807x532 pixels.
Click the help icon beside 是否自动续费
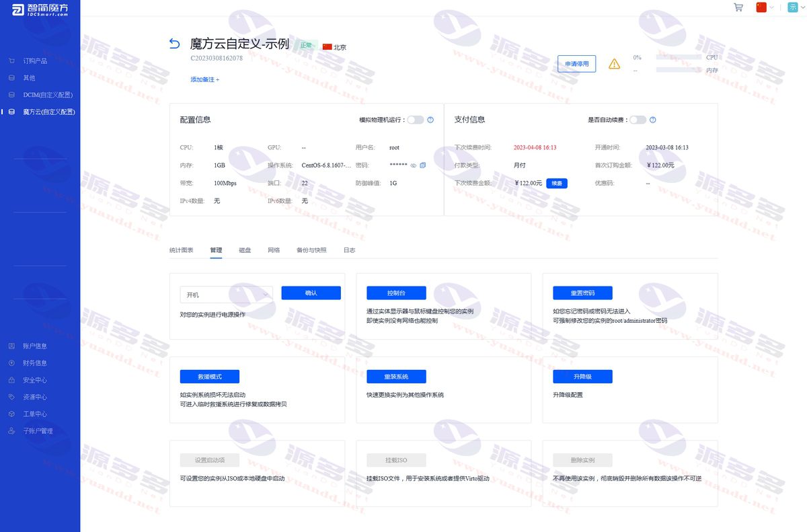pyautogui.click(x=652, y=120)
